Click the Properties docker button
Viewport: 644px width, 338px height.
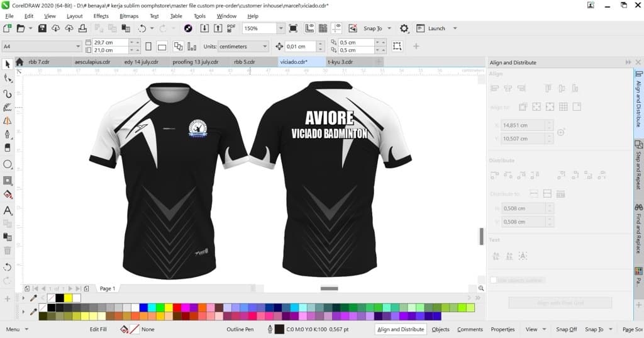tap(502, 329)
